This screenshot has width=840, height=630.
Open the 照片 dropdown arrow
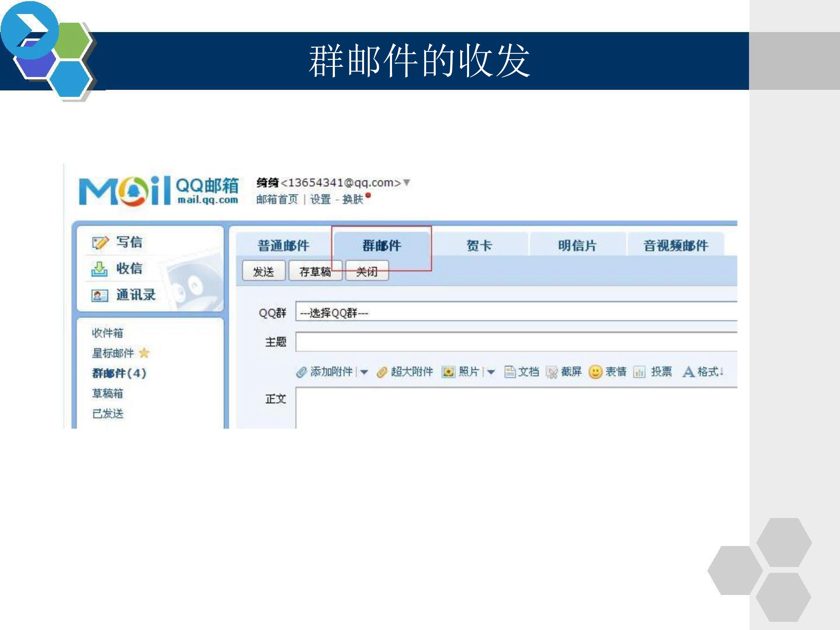click(491, 372)
